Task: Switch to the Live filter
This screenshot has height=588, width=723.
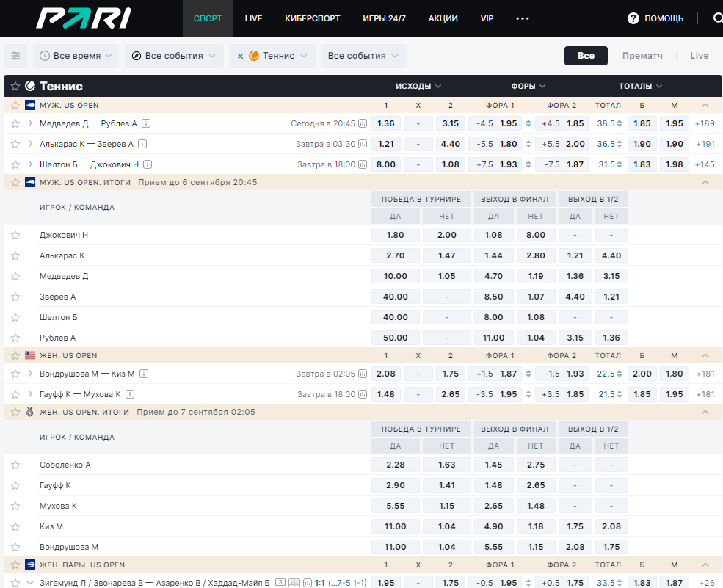Action: (699, 56)
